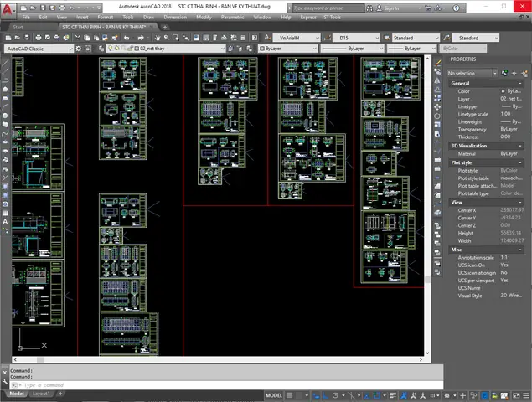This screenshot has height=402, width=532.
Task: Click the MODEL button in status bar
Action: (x=273, y=395)
